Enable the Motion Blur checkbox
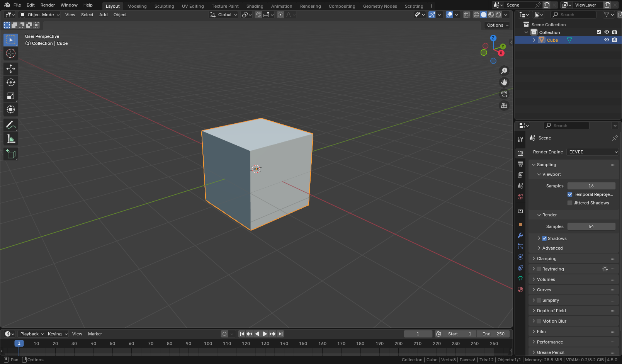 [539, 321]
